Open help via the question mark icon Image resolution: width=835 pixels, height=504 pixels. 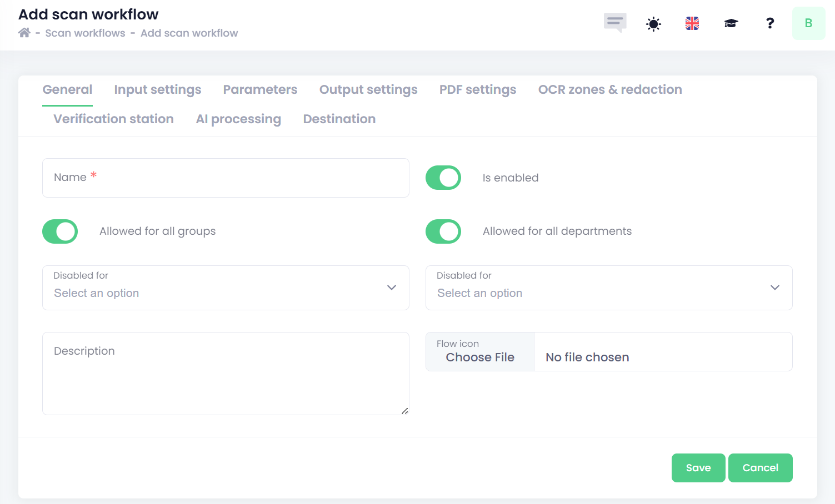[x=769, y=23]
